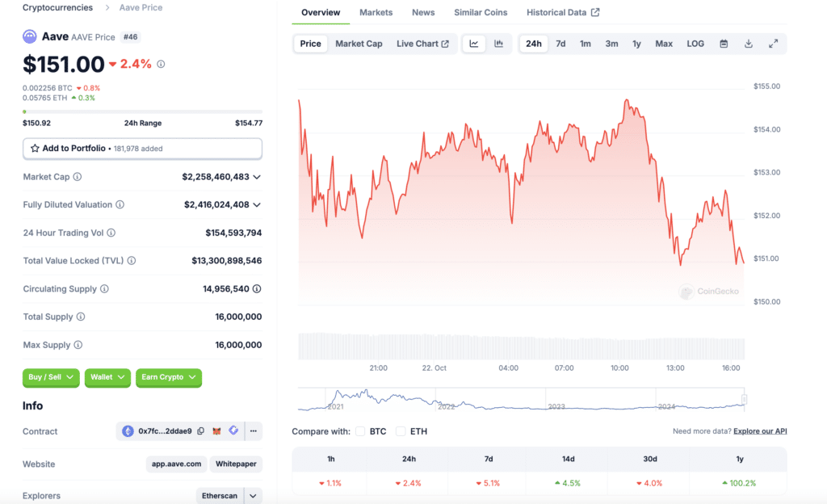Open the Max Supply info icon

click(78, 345)
